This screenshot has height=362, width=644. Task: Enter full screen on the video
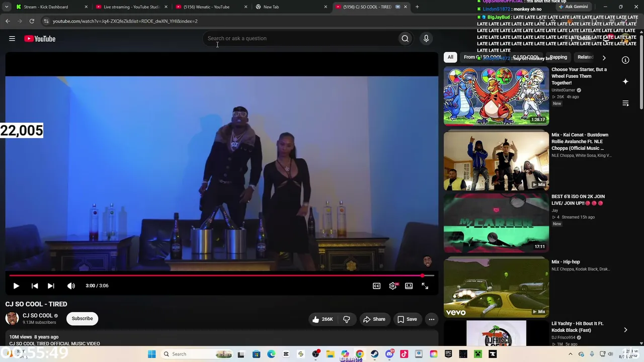[x=425, y=286]
